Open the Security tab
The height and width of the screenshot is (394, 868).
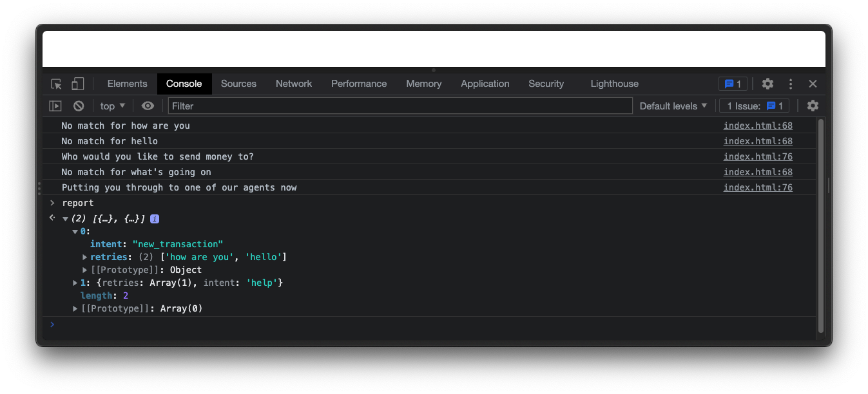[x=546, y=84]
